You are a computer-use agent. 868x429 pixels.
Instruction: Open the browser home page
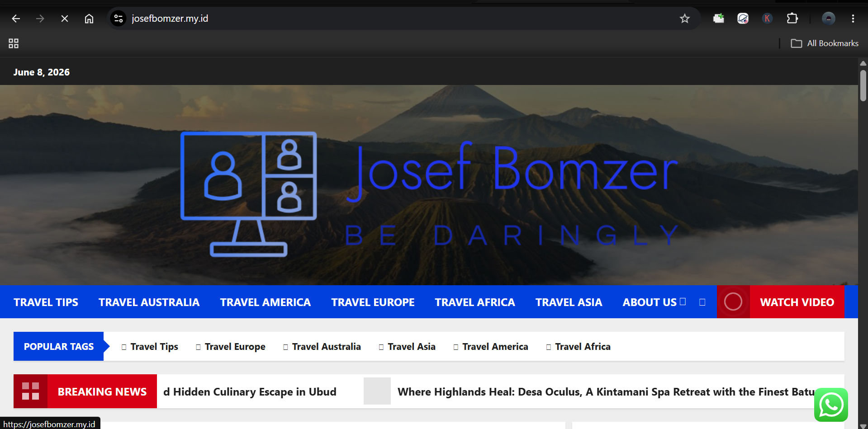[x=89, y=19]
